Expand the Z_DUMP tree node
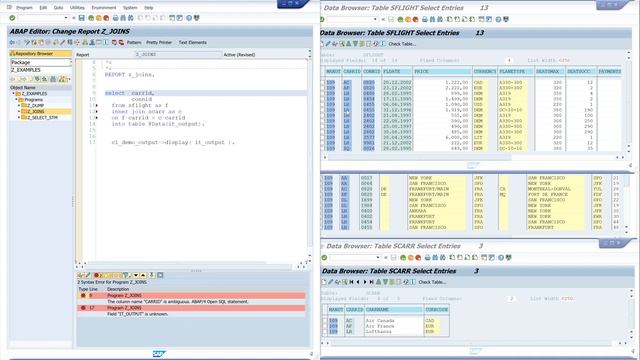Viewport: 640px width, 360px height. [x=19, y=105]
